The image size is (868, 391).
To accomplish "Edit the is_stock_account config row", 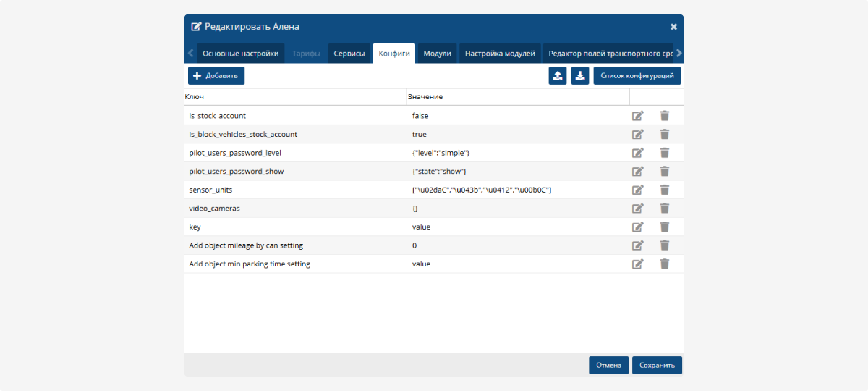I will click(x=637, y=116).
